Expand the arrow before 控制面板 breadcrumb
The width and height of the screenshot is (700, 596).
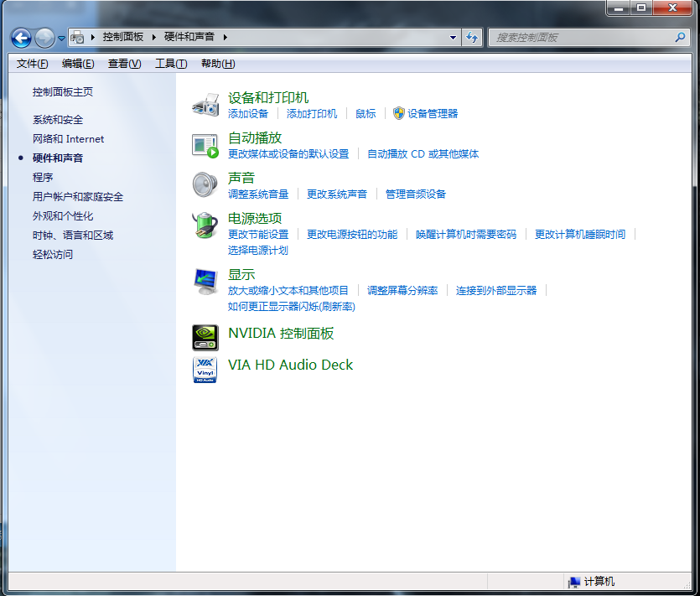[x=93, y=37]
